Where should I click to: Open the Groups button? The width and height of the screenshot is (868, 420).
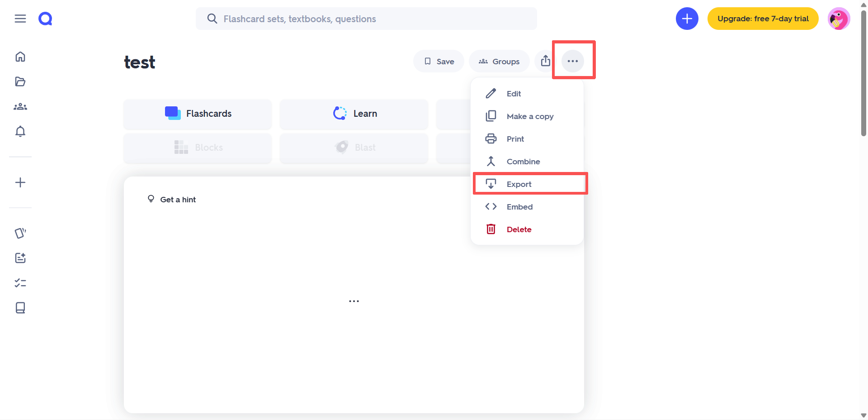[x=499, y=61]
